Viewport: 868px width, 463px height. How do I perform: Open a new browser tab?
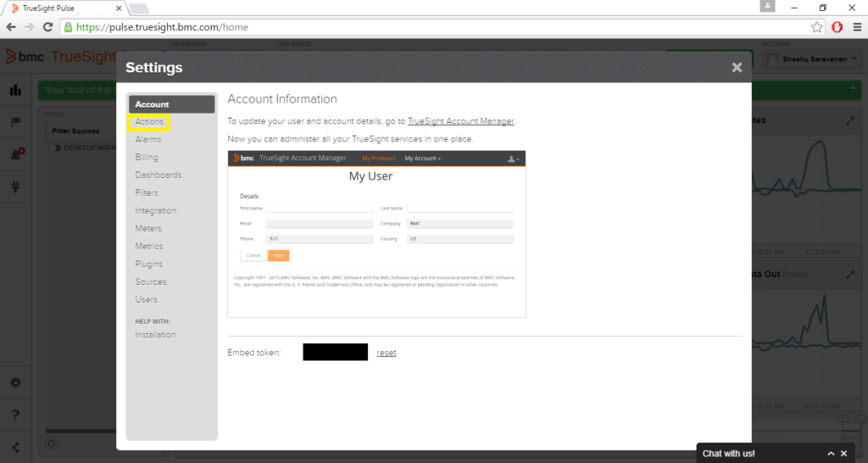140,8
